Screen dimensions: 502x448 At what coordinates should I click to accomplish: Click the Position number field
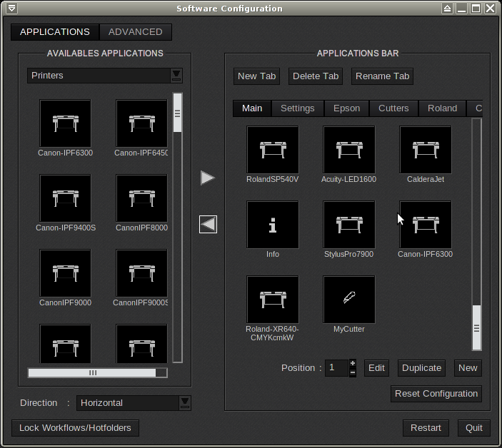click(x=336, y=368)
